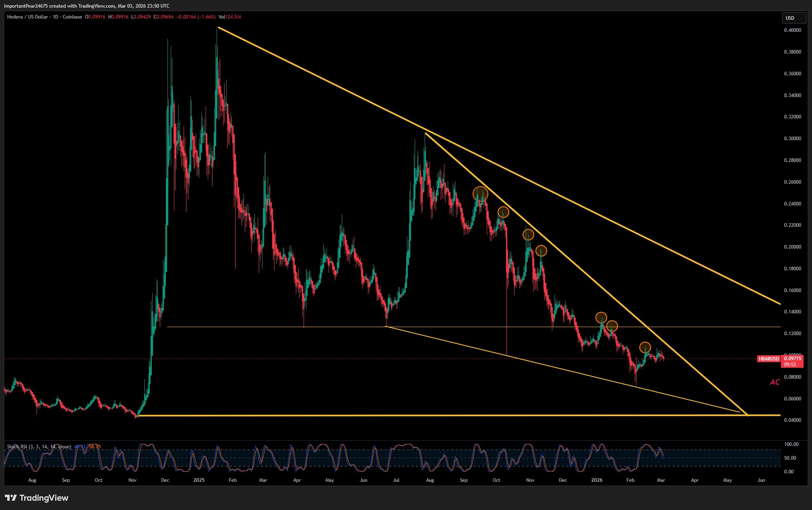Click the rightmost orange circle near February

pos(645,347)
